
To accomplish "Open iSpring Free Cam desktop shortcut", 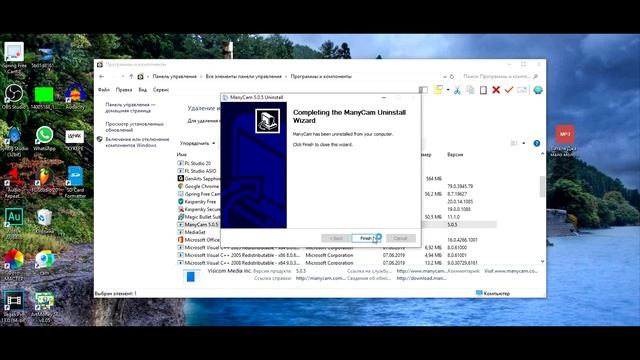I will pos(14,58).
